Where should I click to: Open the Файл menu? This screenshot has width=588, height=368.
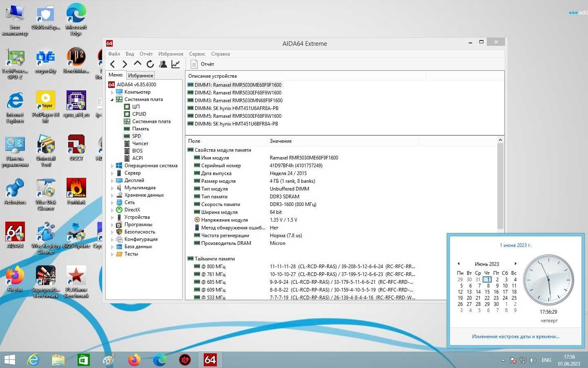coord(114,54)
